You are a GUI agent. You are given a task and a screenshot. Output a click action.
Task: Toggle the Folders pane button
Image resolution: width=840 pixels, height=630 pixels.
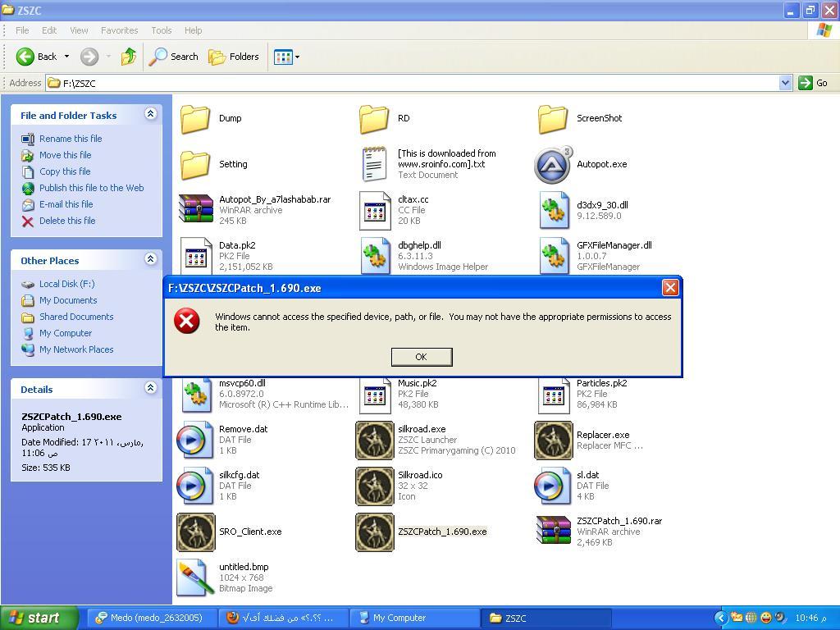[234, 57]
